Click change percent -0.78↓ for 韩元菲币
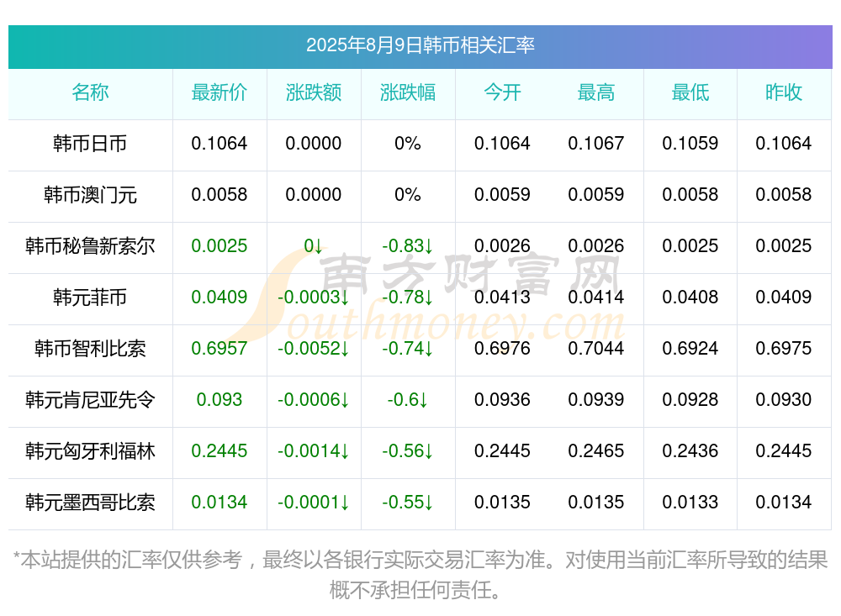Screen dimensions: 841x616 (408, 297)
